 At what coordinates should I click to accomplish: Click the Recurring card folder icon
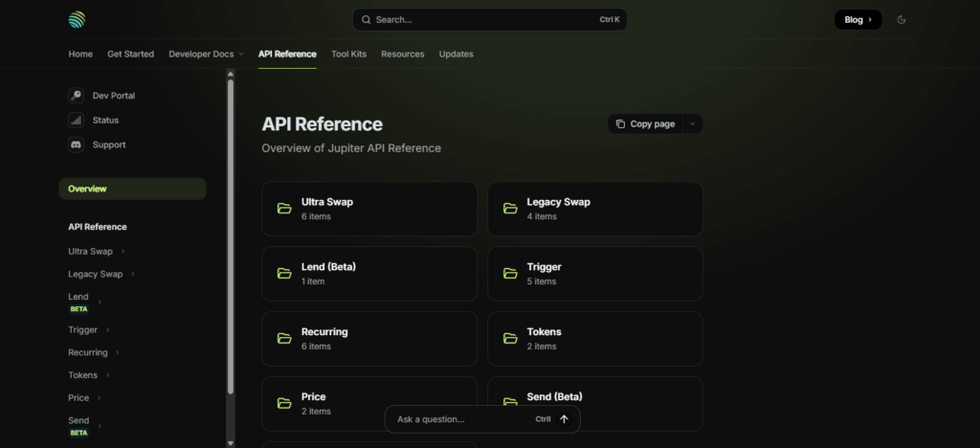point(284,338)
